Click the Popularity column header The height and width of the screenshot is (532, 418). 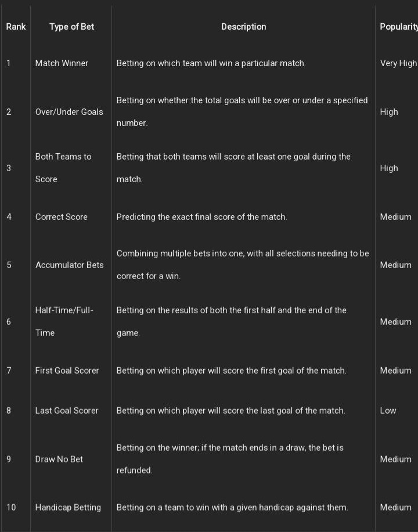pos(398,27)
